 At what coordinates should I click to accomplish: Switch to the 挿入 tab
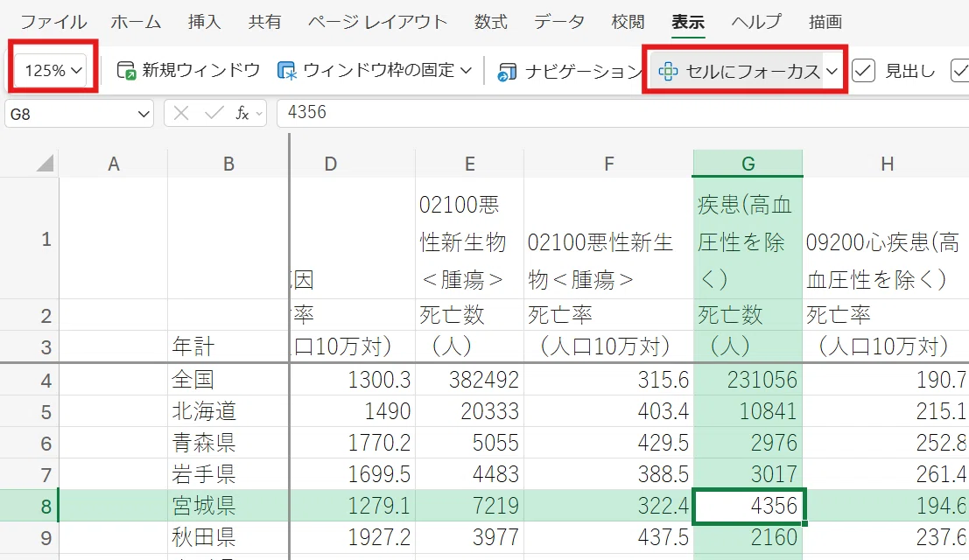[205, 22]
